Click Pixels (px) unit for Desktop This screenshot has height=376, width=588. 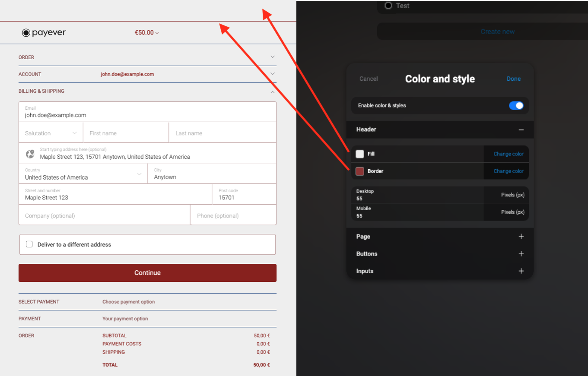(x=513, y=195)
